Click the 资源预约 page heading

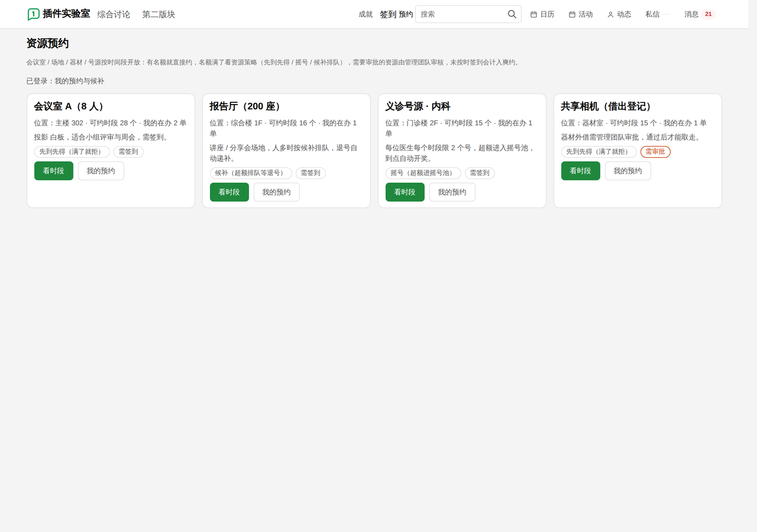pyautogui.click(x=47, y=43)
